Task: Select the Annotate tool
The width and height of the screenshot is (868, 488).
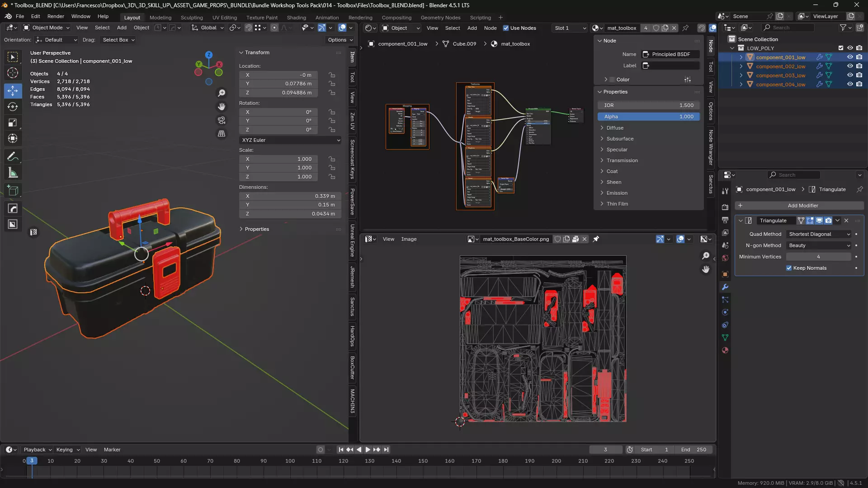Action: [13, 156]
